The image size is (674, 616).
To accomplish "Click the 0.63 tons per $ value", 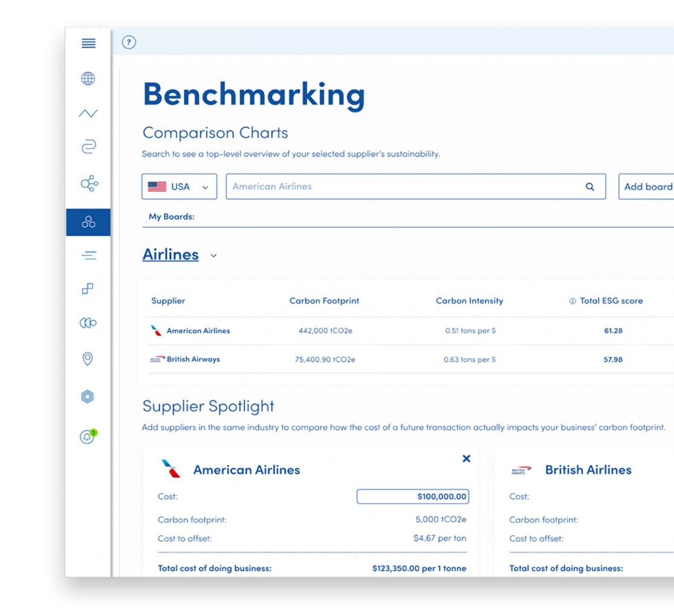I will (x=470, y=359).
